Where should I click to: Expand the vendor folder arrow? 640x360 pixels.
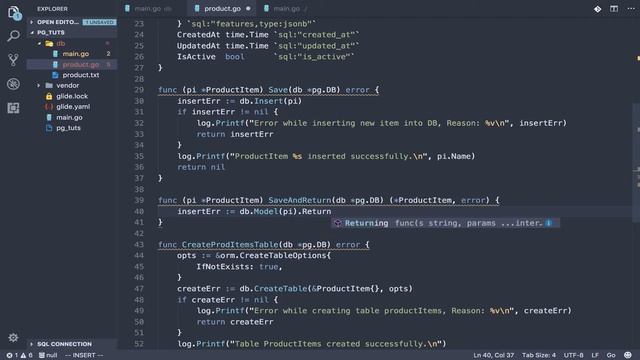(x=39, y=86)
